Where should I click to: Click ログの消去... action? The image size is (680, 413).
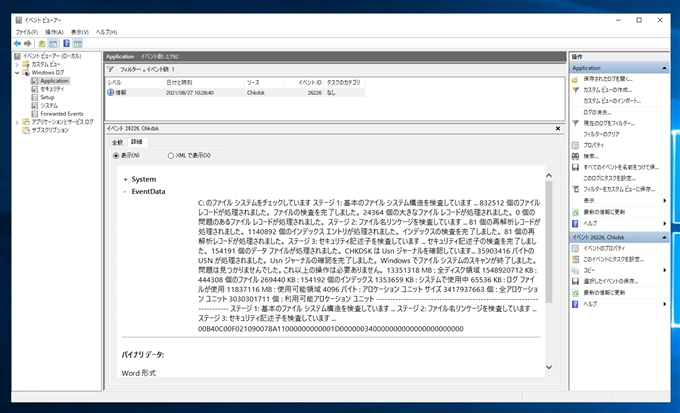pos(597,112)
